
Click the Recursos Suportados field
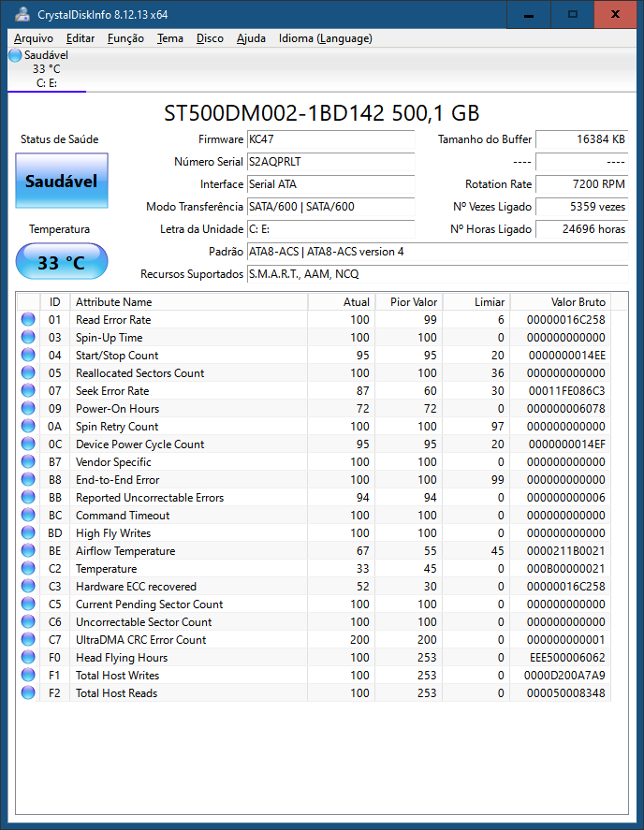point(437,273)
